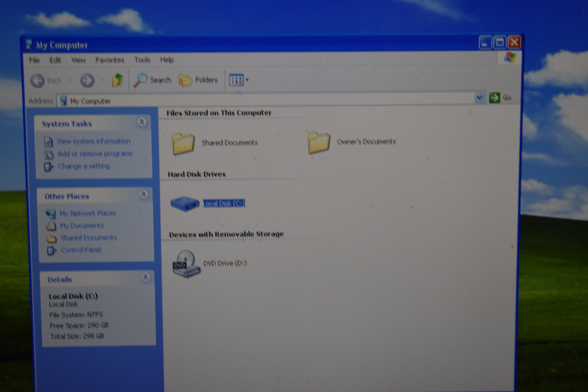Click the Local Disk (C:) label text
This screenshot has width=588, height=392.
pos(224,203)
